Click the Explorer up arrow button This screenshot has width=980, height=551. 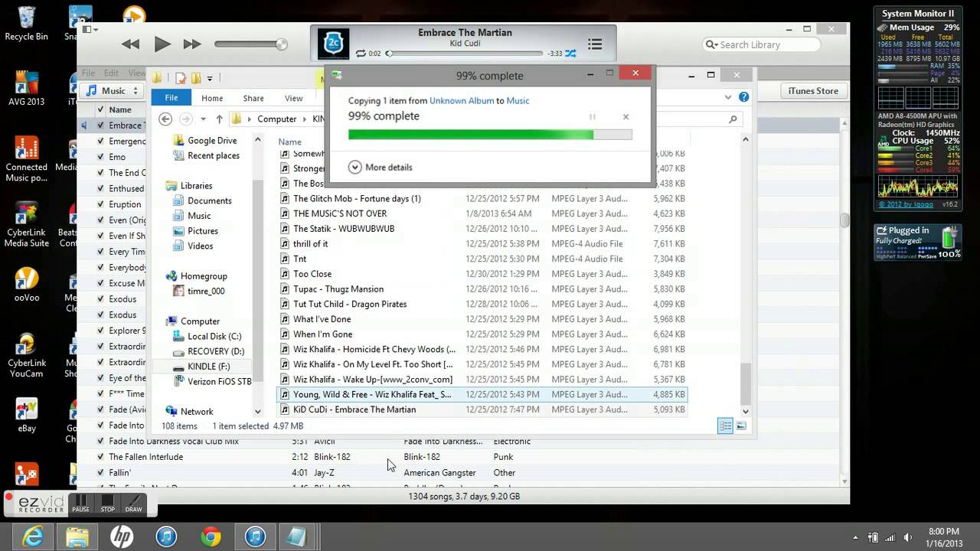219,119
